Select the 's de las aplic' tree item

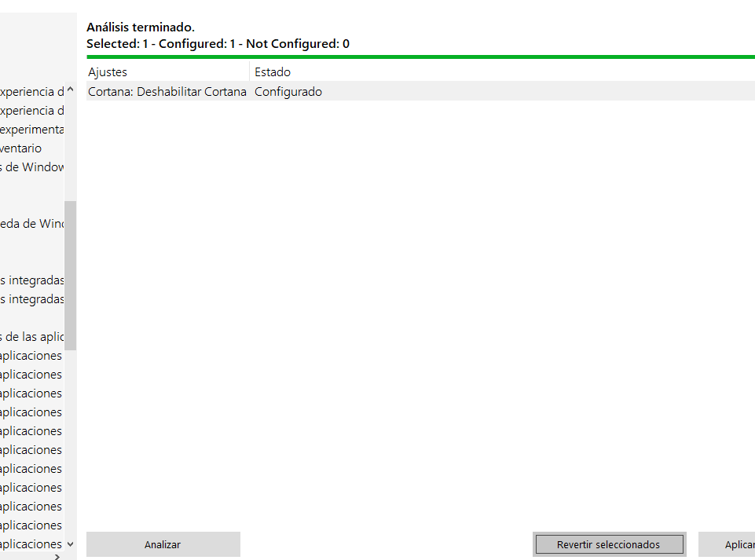pyautogui.click(x=31, y=337)
